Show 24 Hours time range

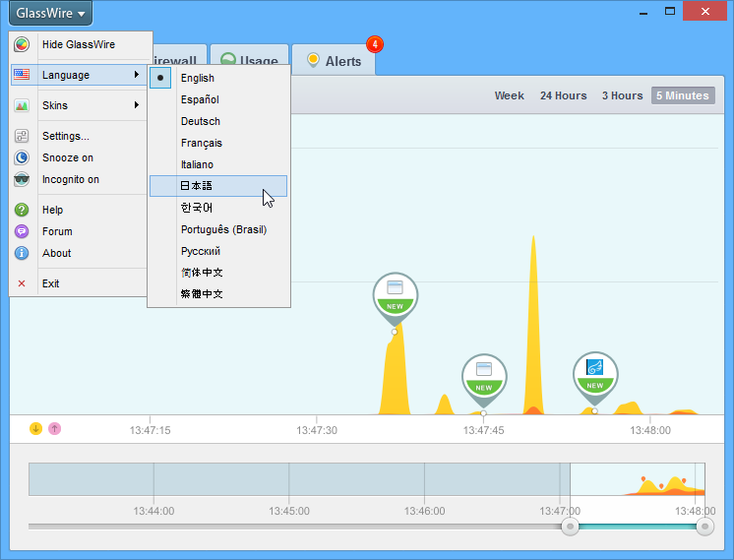click(x=563, y=95)
